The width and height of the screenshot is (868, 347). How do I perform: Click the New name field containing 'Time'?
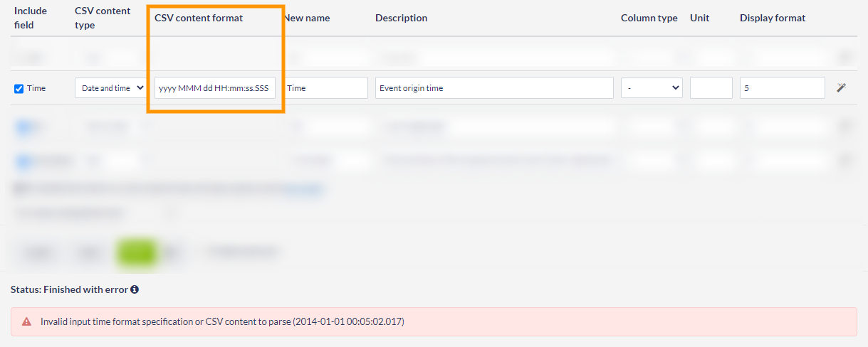pyautogui.click(x=326, y=88)
